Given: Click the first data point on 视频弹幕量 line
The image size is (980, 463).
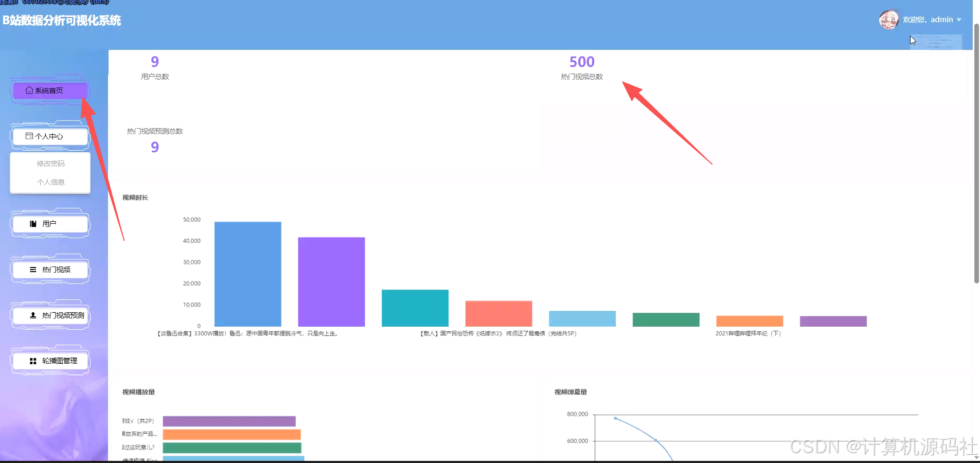Looking at the screenshot, I should [x=615, y=418].
